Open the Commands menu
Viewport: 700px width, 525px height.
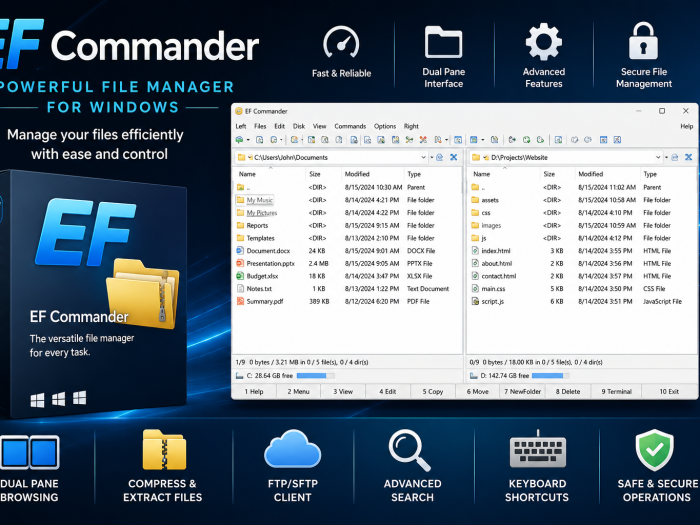point(350,126)
